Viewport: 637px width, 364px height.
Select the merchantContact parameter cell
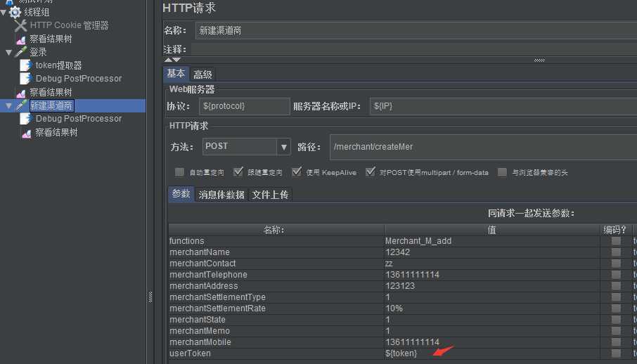[x=276, y=264]
